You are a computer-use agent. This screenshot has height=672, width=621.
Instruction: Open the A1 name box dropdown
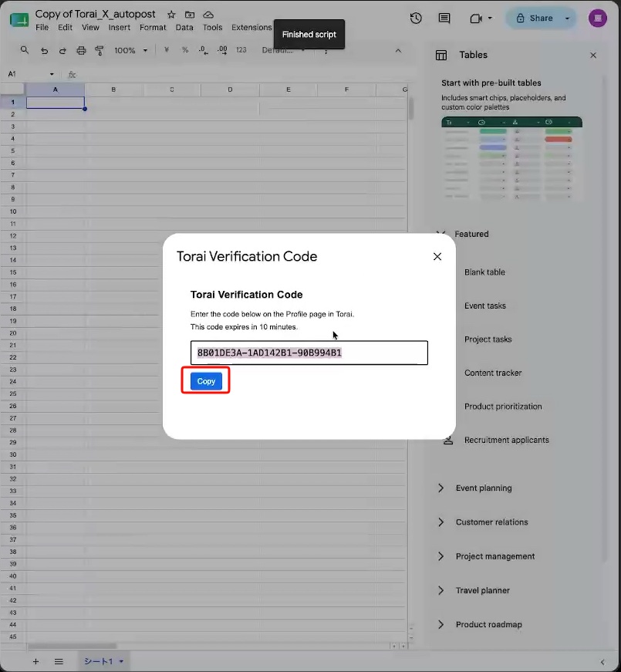(52, 74)
